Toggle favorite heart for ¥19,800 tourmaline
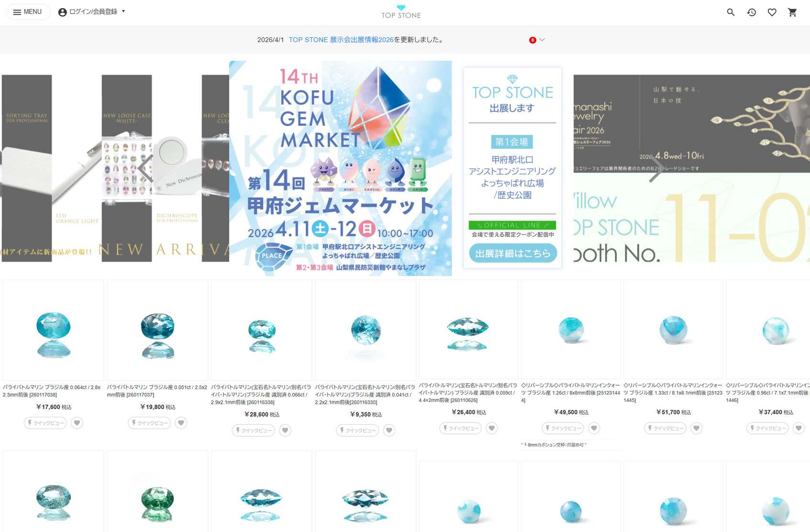Image resolution: width=810 pixels, height=532 pixels. (181, 423)
